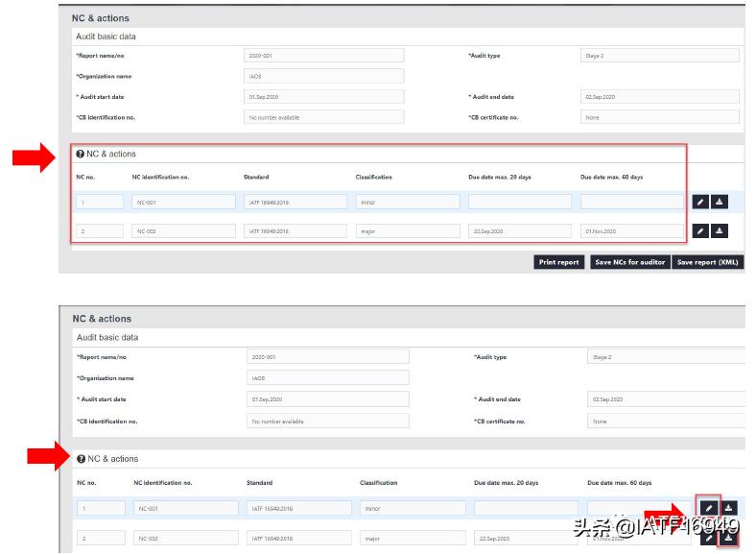Screen dimensions: 756x554
Task: Click edit pencil for NC-002 in upper form
Action: point(700,230)
